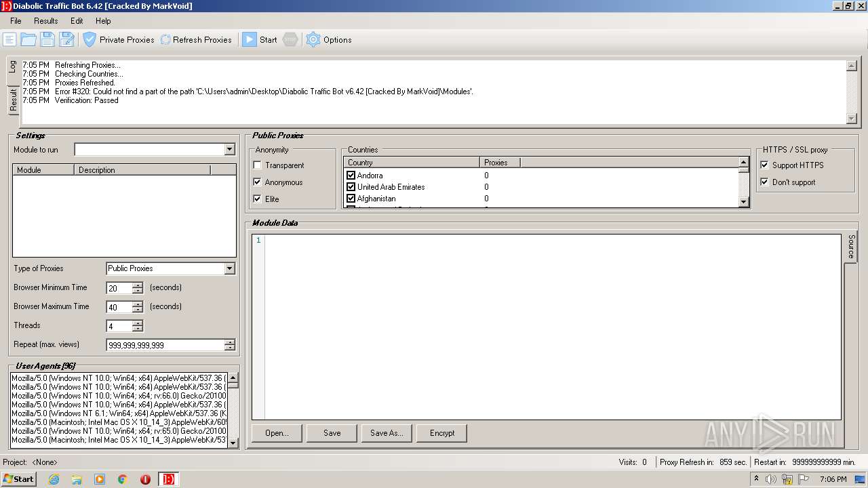Sort by the Proxies column header
This screenshot has height=488, width=868.
(x=500, y=163)
